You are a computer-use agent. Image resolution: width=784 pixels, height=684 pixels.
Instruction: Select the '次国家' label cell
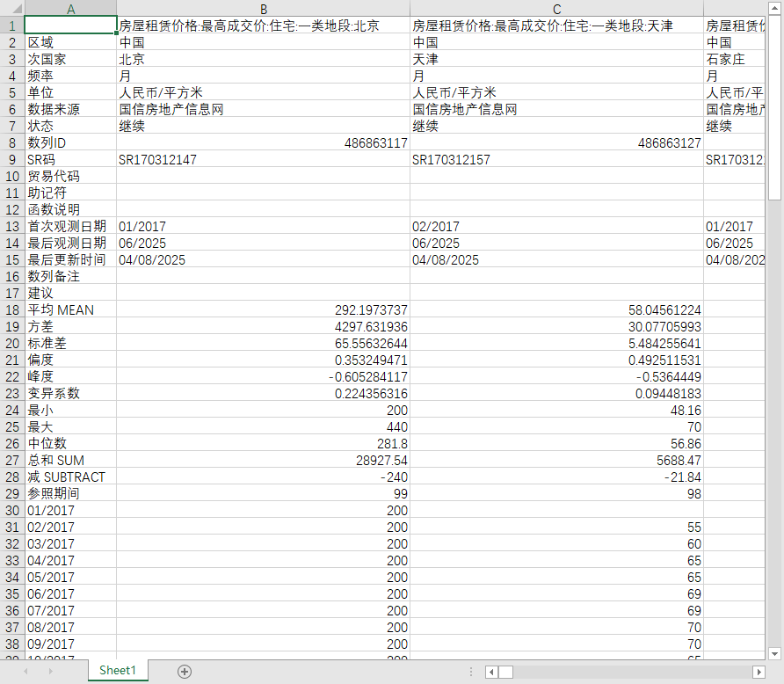tap(70, 59)
